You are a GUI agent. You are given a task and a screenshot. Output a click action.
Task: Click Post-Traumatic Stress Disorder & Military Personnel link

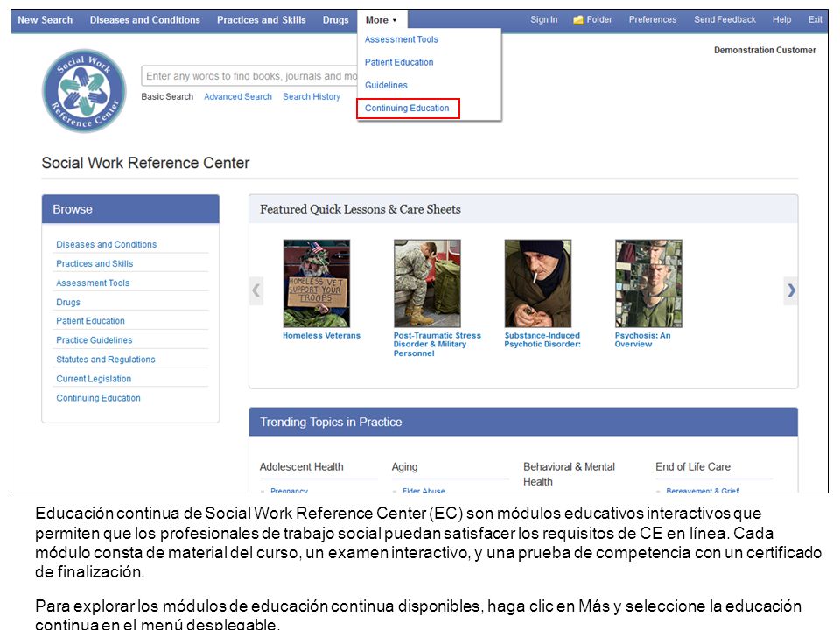point(437,345)
